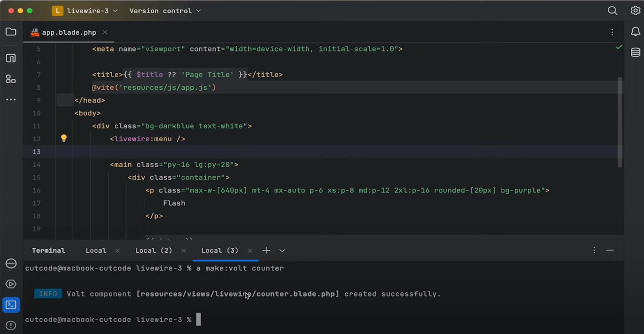Screen dimensions: 644x334
Task: Click the <livewire:menu /> tag
Action: pyautogui.click(x=147, y=139)
